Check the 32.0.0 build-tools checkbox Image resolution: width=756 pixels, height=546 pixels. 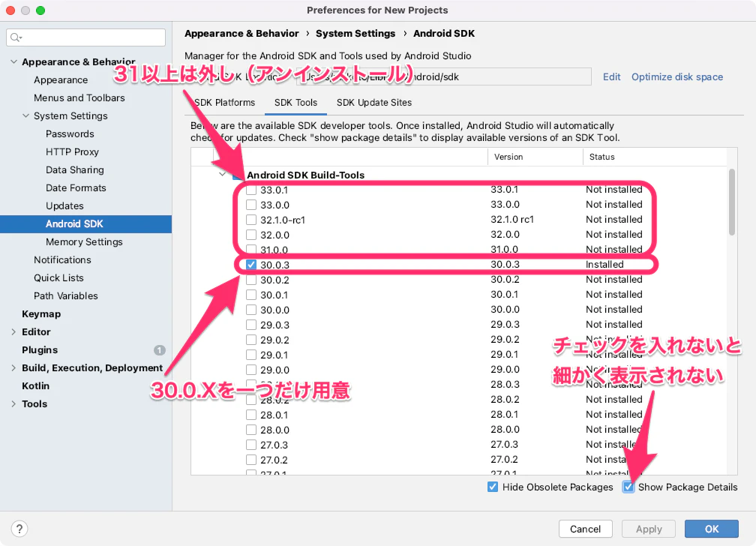[251, 235]
